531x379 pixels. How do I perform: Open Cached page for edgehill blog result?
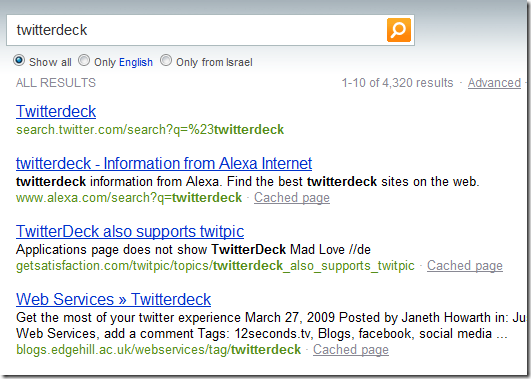click(351, 350)
